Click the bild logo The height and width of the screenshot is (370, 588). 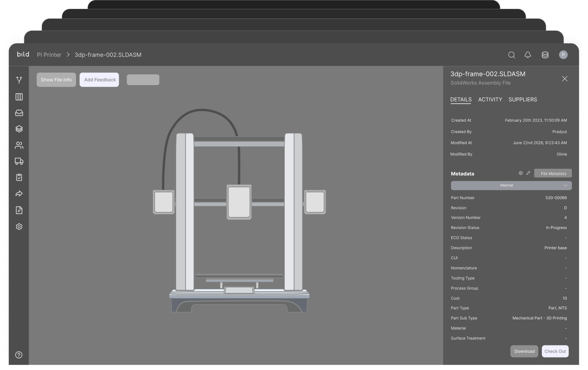23,54
